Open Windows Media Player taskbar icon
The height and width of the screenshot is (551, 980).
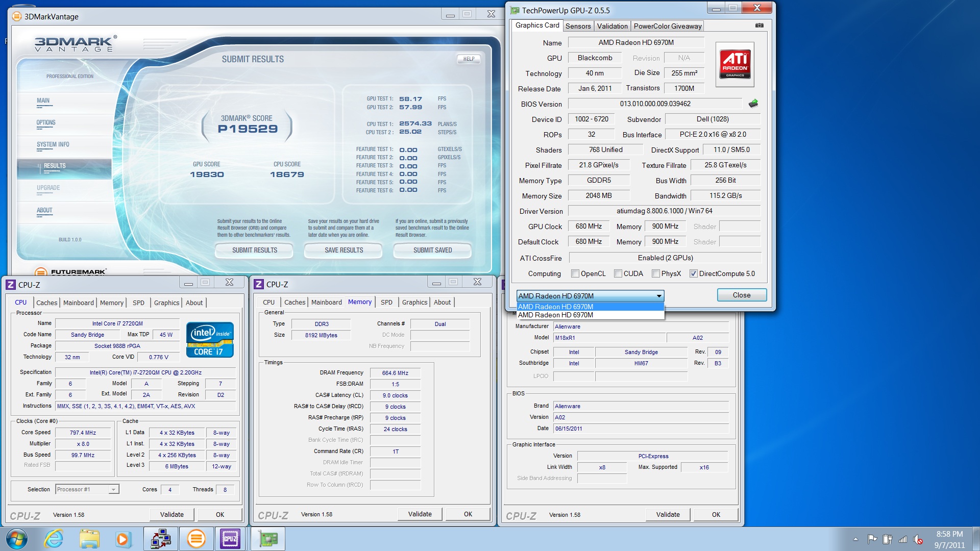pos(122,539)
